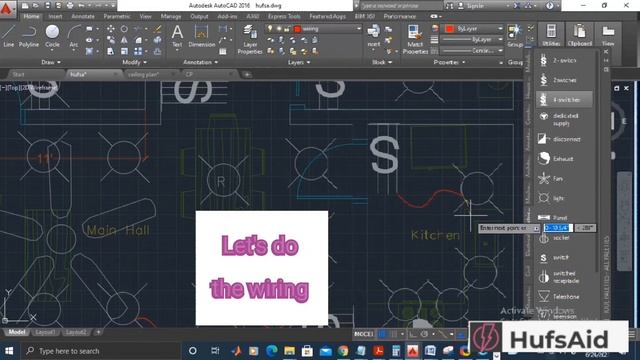Select the Mirror tool in Modify
The height and width of the screenshot is (360, 640).
pos(124,40)
